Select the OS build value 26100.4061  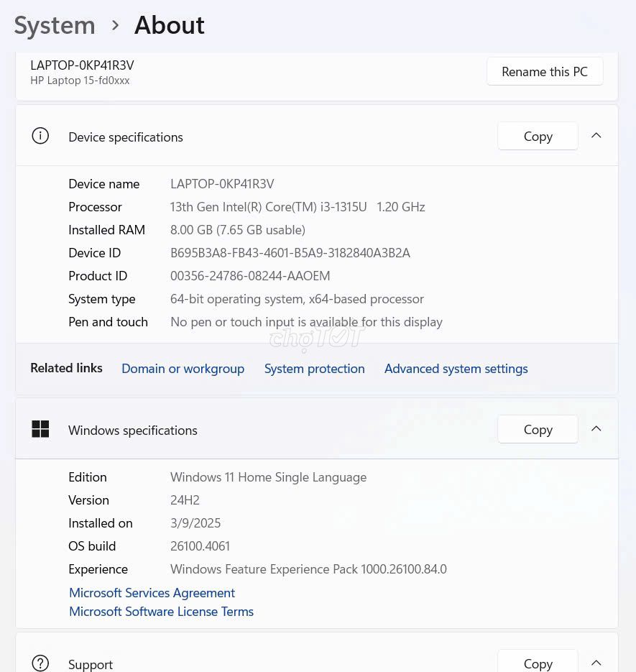201,546
